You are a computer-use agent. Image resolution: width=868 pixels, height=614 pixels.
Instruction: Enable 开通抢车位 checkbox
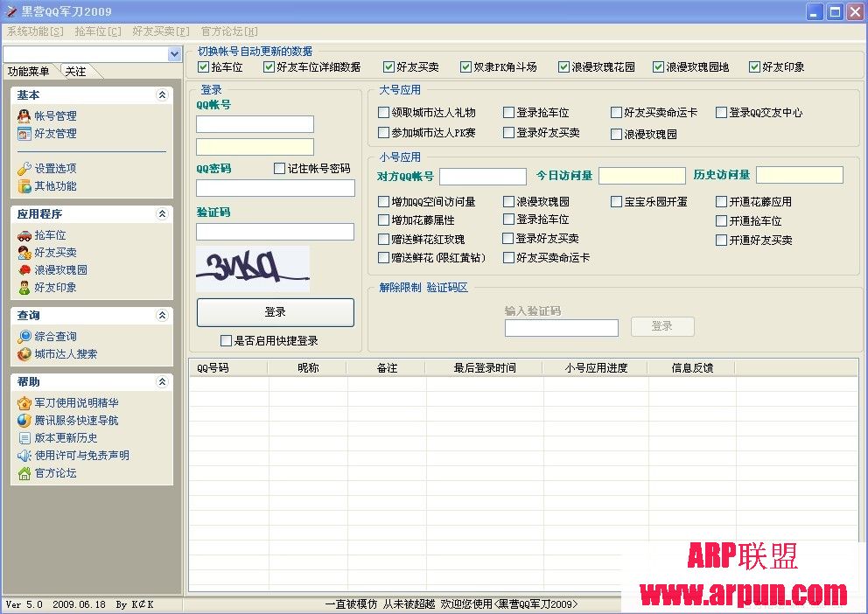[x=721, y=220]
